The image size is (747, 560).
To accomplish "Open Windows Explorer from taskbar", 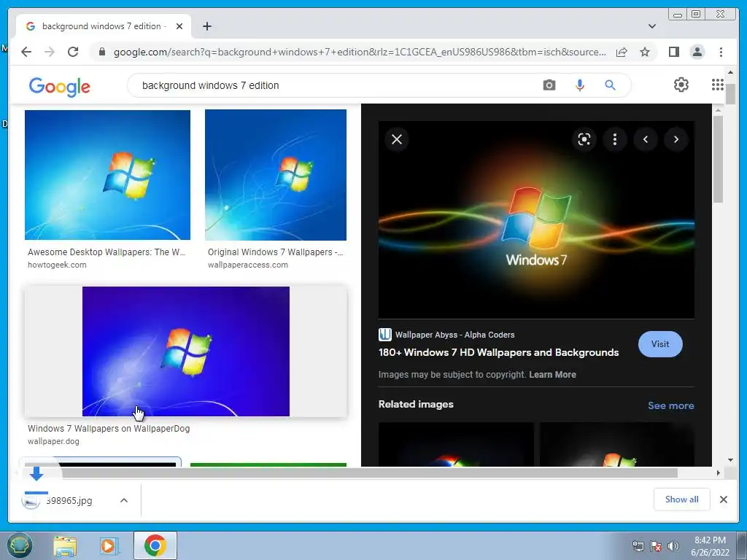I will [x=65, y=545].
